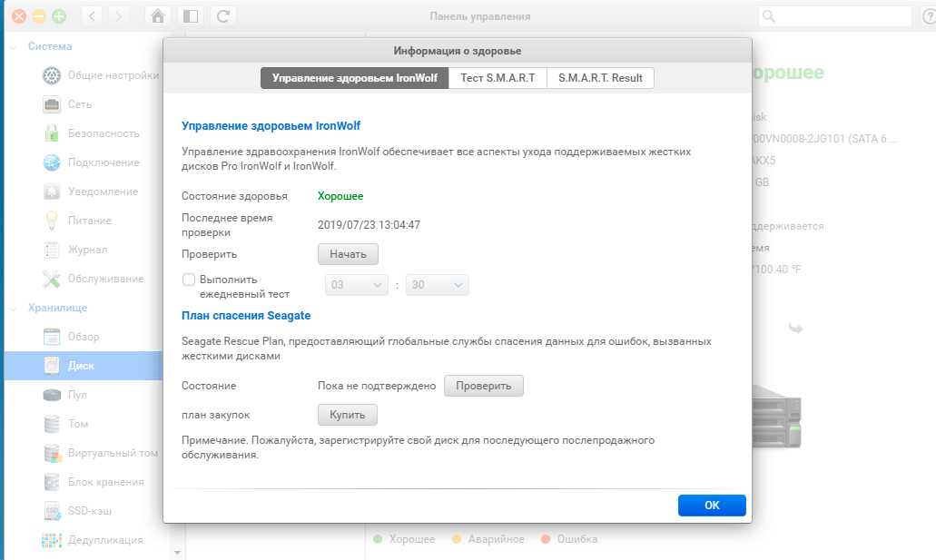
Task: Click the Информация о здоровье dialog title
Action: (458, 52)
